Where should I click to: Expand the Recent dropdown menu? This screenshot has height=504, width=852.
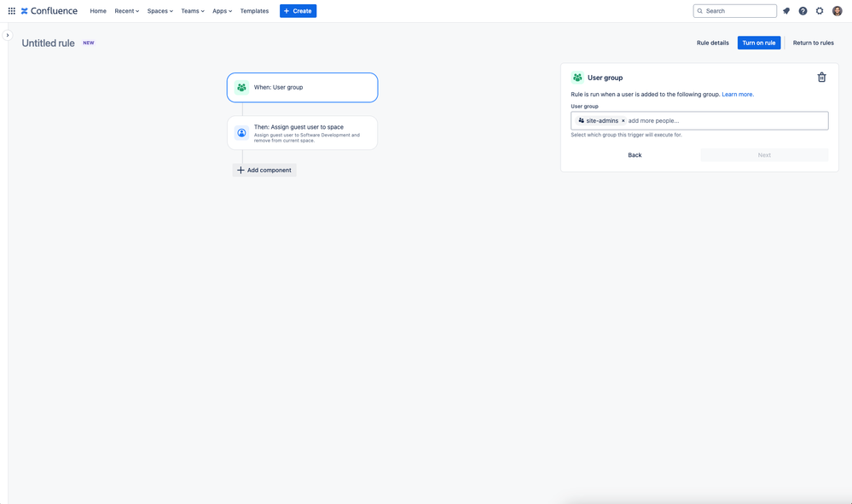click(126, 11)
